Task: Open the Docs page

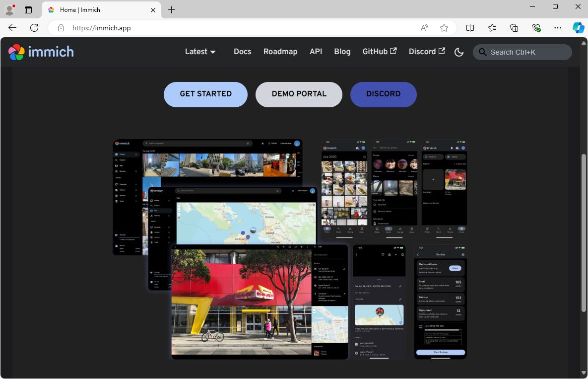Action: pos(242,52)
